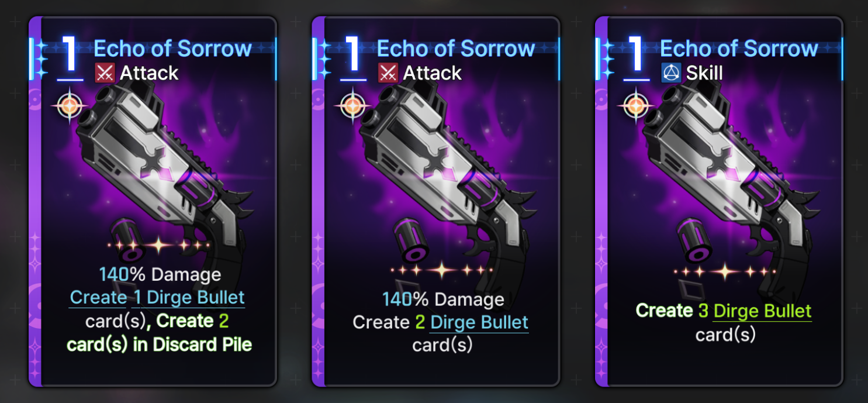Screen dimensions: 868x403
Task: Click 'Echo of Sorrow' title on Skill card
Action: (x=739, y=49)
